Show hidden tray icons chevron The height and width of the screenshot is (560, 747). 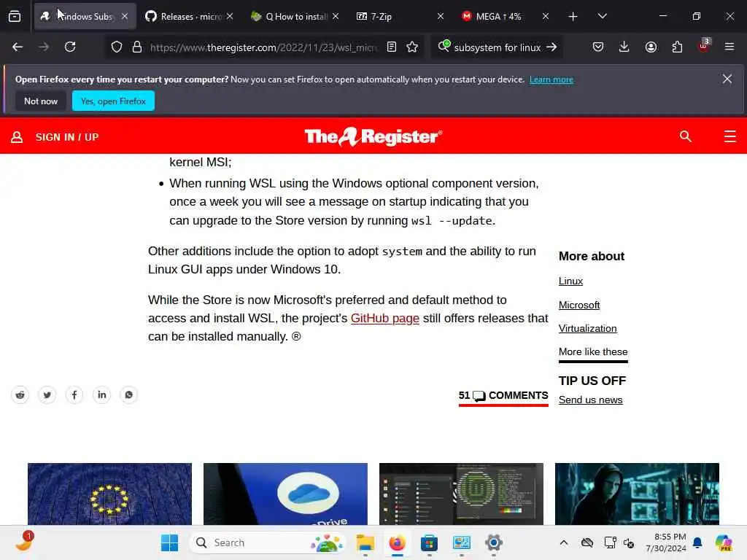coord(564,542)
